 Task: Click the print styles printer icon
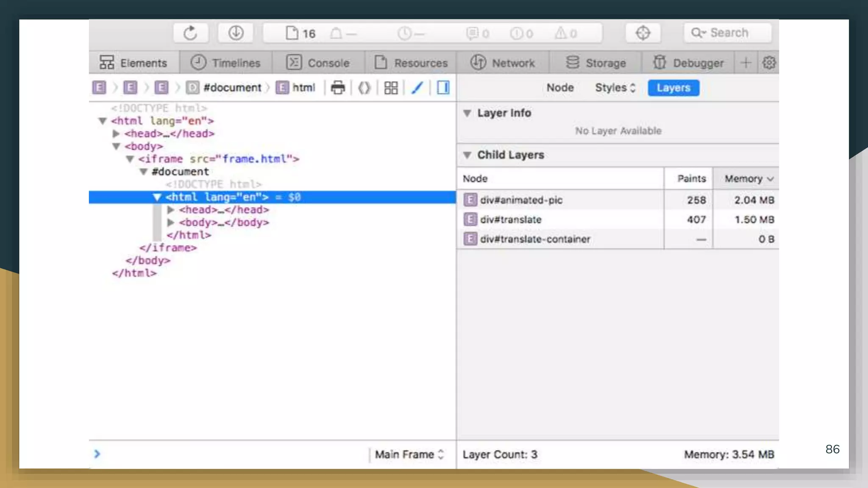(338, 88)
